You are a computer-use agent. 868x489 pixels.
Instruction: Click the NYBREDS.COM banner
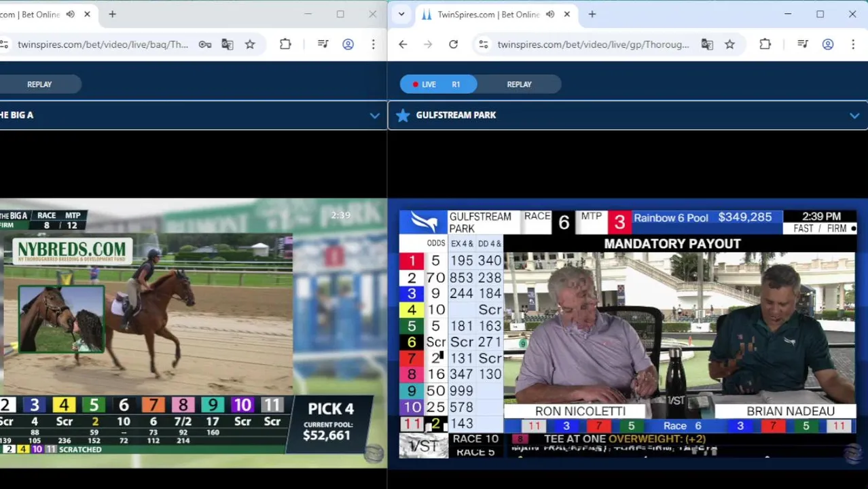(71, 251)
